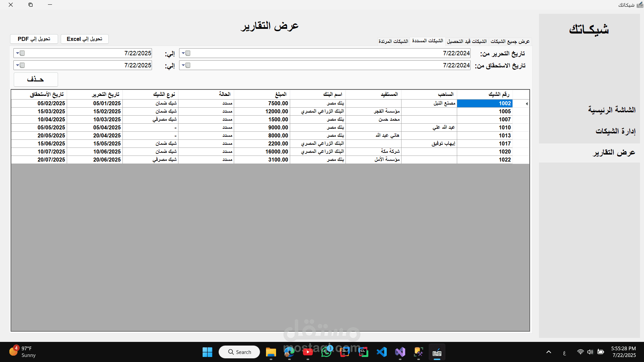
Task: Click the تحويل إلي Excel button
Action: [85, 39]
